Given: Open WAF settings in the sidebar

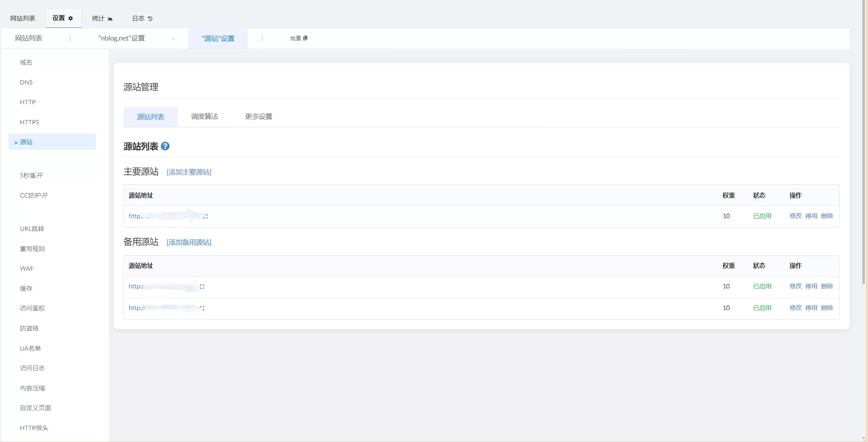Looking at the screenshot, I should tap(27, 268).
